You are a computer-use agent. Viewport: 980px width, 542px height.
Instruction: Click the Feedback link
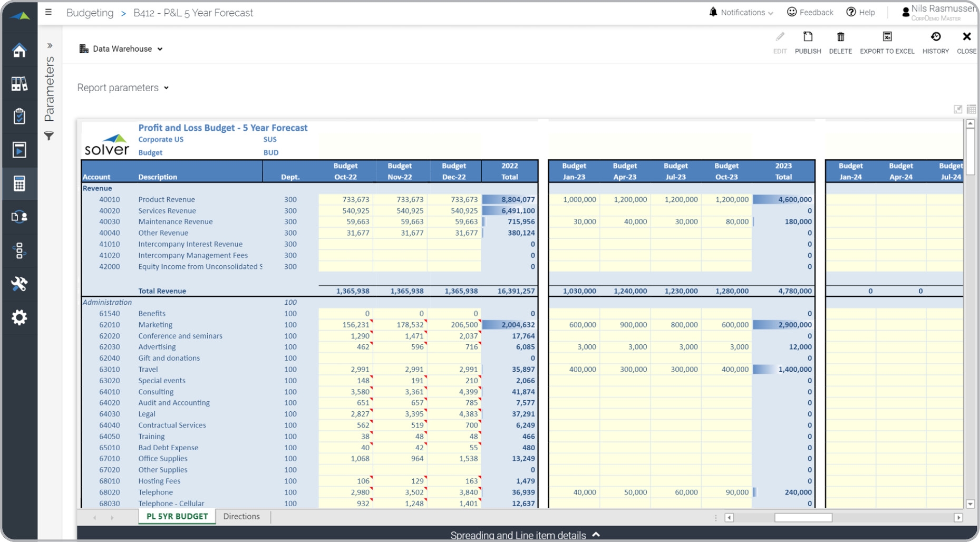click(x=810, y=12)
